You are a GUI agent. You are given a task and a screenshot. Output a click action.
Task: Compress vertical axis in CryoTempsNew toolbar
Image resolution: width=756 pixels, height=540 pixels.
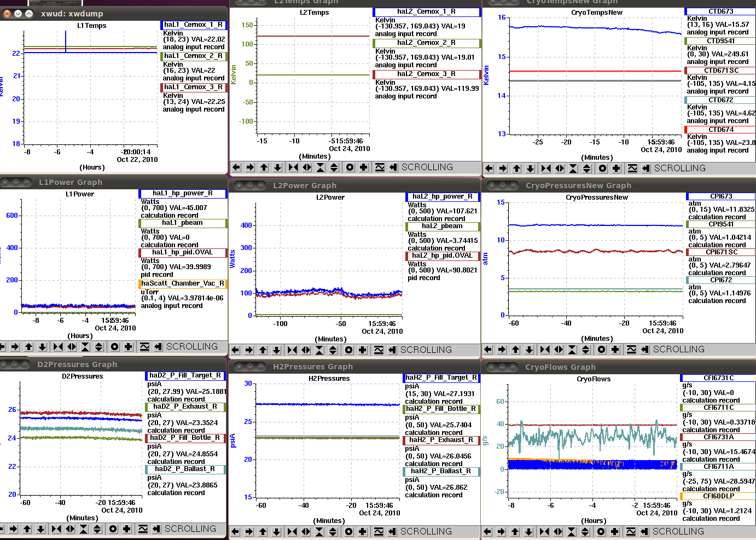pyautogui.click(x=573, y=169)
